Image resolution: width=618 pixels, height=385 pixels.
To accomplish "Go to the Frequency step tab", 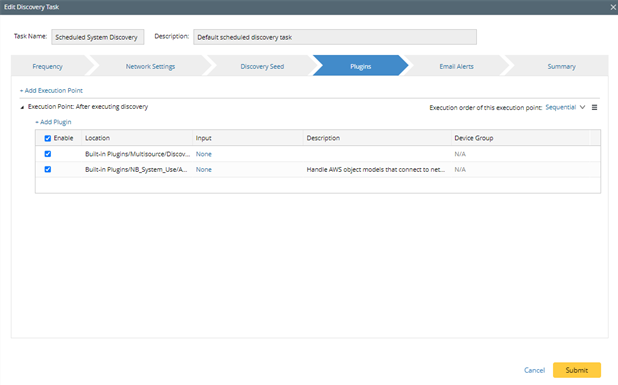I will point(47,66).
